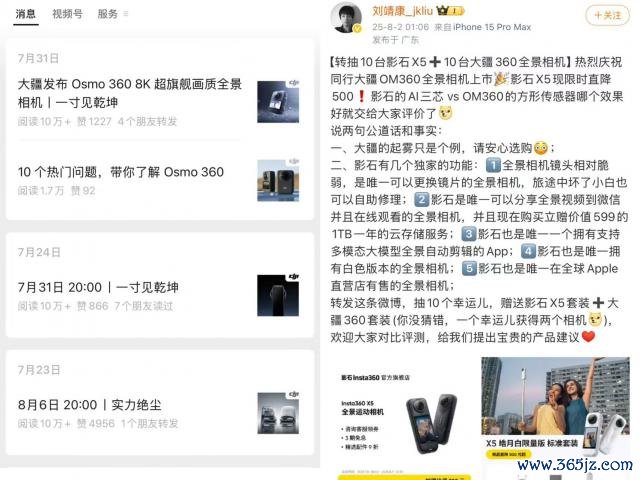The width and height of the screenshot is (640, 480).
Task: Select the 消息 tab
Action: coord(26,14)
